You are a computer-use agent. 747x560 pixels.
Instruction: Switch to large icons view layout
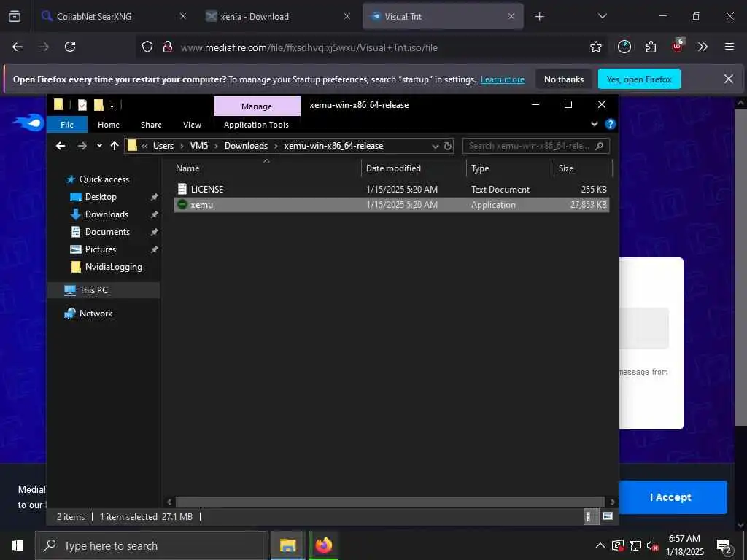608,516
